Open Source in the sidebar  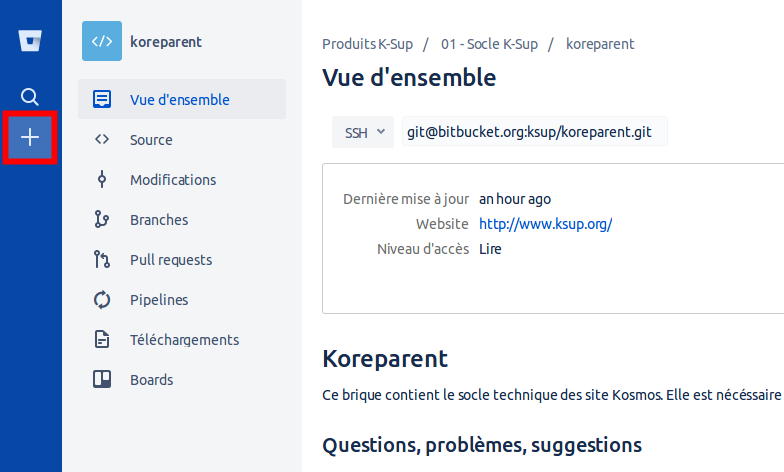pos(182,139)
